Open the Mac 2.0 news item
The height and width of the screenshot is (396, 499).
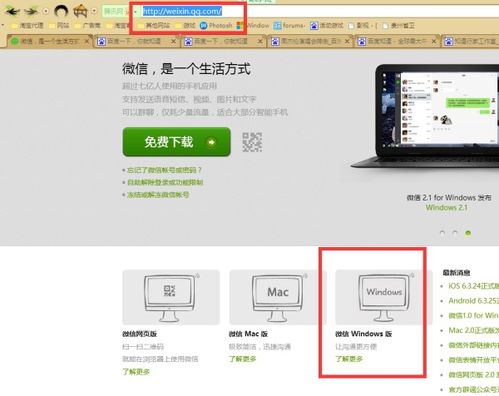[x=473, y=330]
